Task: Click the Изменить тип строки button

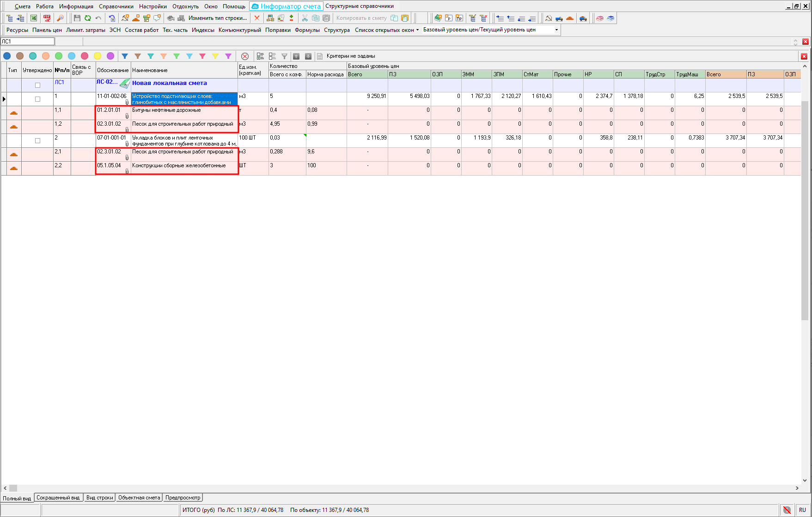Action: coord(217,18)
